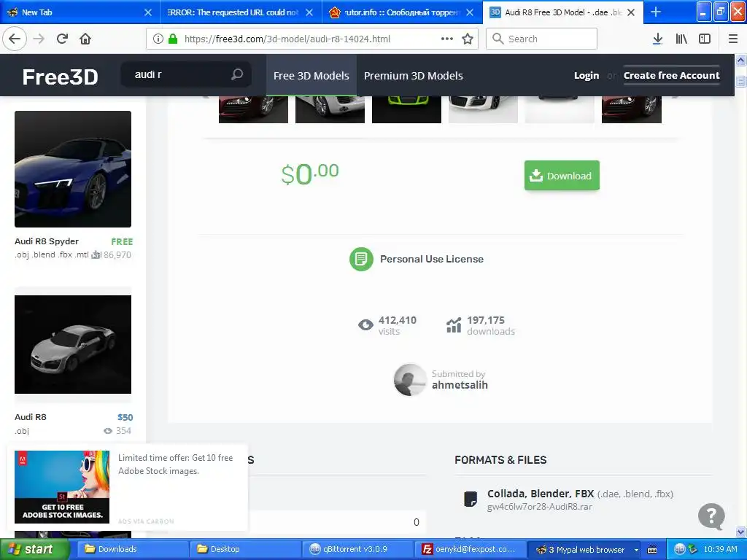Click the page scrollbar down arrow

[x=741, y=532]
